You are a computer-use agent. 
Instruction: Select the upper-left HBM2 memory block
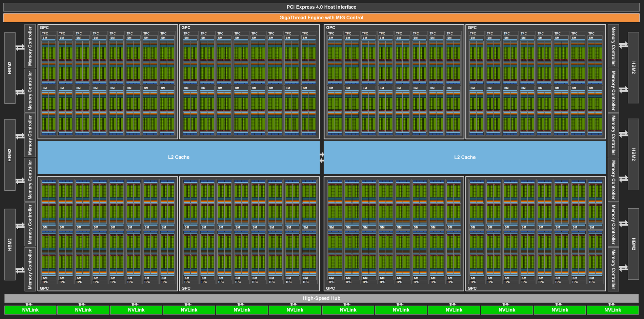pos(10,68)
